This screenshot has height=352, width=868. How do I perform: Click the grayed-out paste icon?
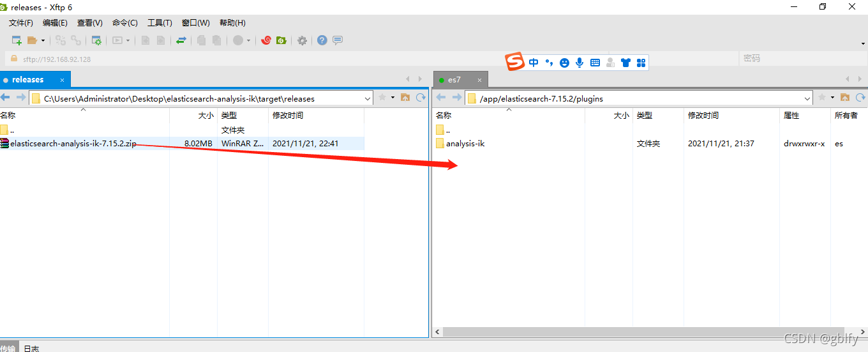click(x=217, y=40)
